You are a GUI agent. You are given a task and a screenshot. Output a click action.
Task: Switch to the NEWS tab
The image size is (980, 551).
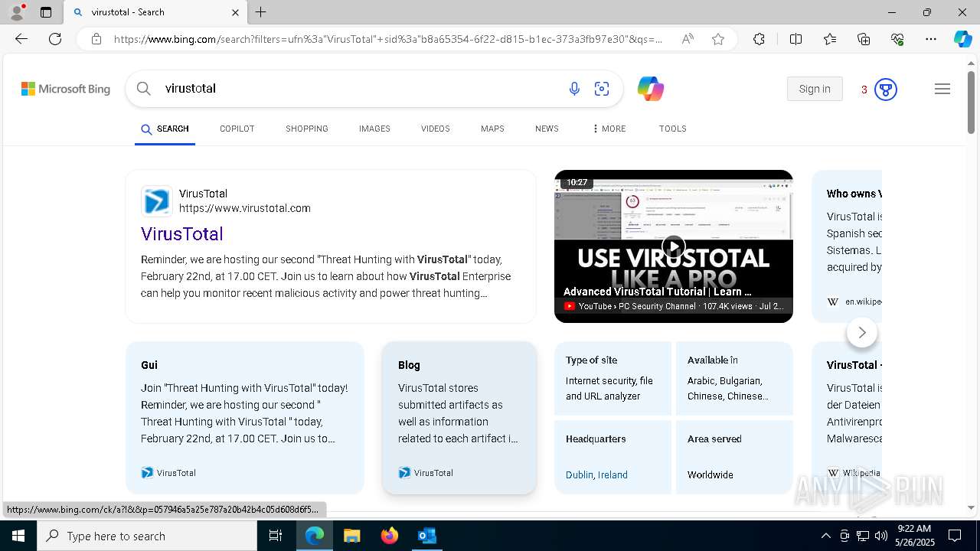coord(547,129)
